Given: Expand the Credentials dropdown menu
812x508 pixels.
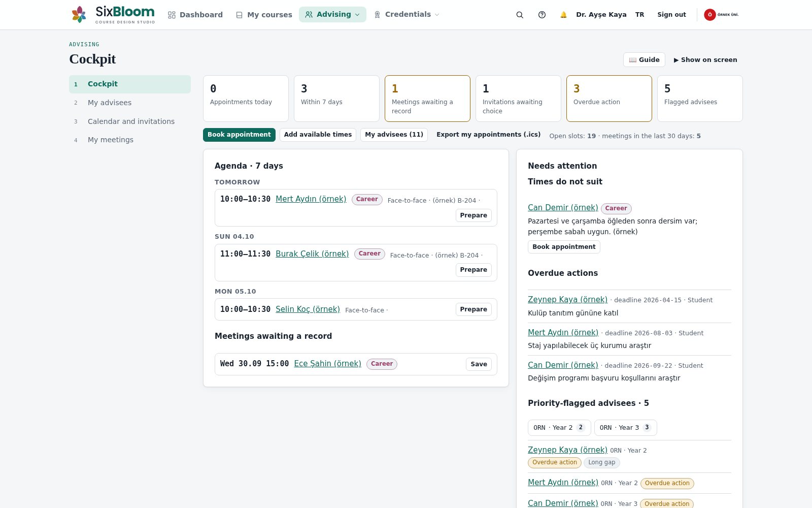Looking at the screenshot, I should click(x=407, y=15).
